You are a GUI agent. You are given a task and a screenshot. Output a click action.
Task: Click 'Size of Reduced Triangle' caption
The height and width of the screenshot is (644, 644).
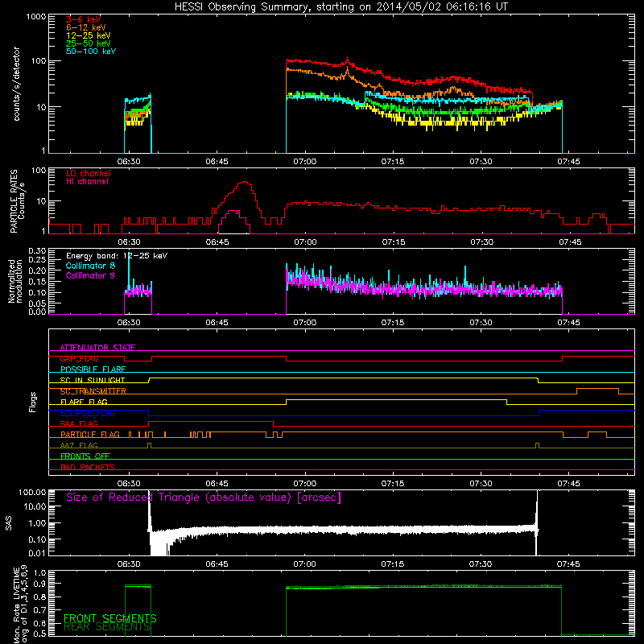click(x=204, y=497)
